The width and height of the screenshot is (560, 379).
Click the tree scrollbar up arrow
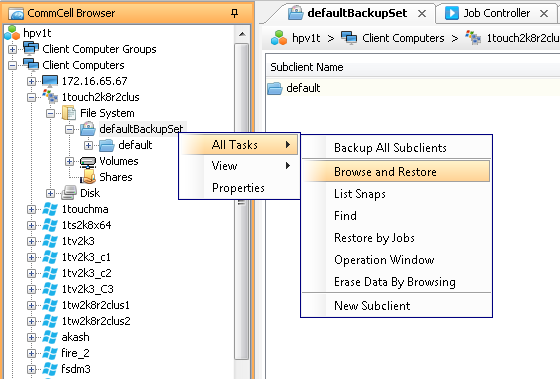[x=242, y=34]
